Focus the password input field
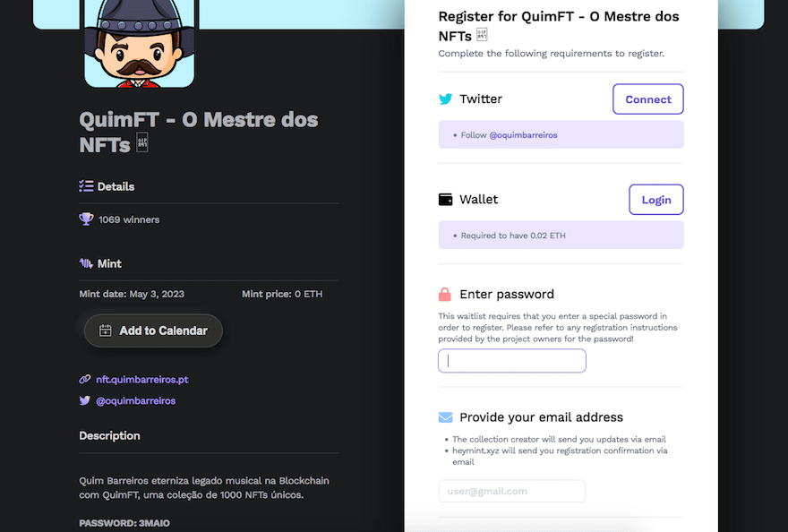 [511, 361]
